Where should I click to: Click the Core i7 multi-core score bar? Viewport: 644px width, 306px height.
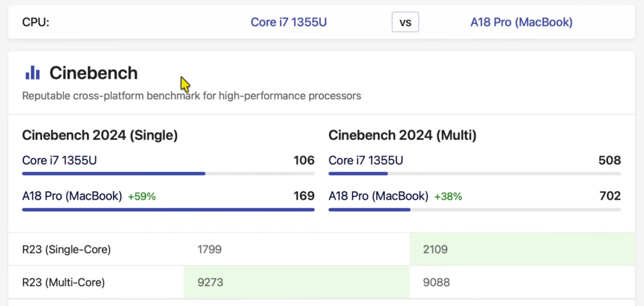[x=475, y=174]
